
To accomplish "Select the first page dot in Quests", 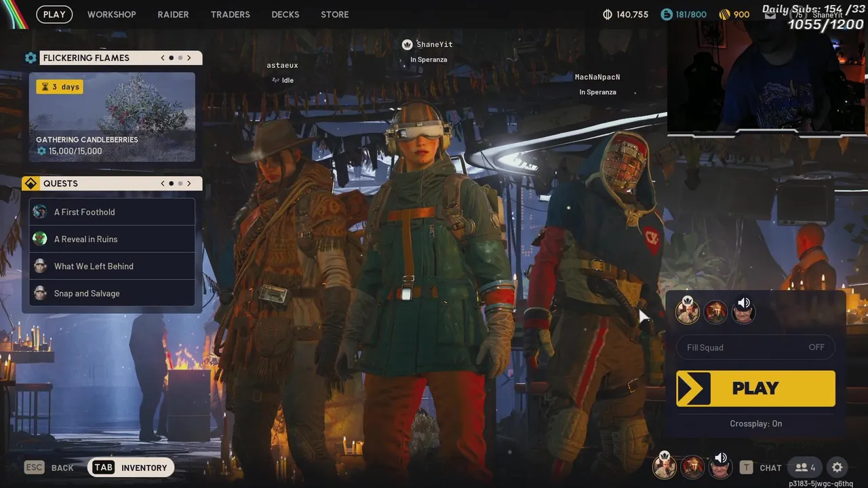I will [171, 184].
